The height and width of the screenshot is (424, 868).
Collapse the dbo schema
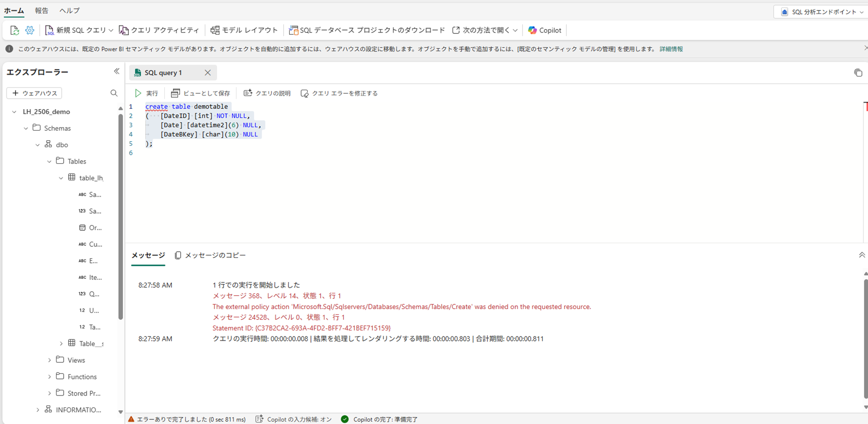coord(38,145)
